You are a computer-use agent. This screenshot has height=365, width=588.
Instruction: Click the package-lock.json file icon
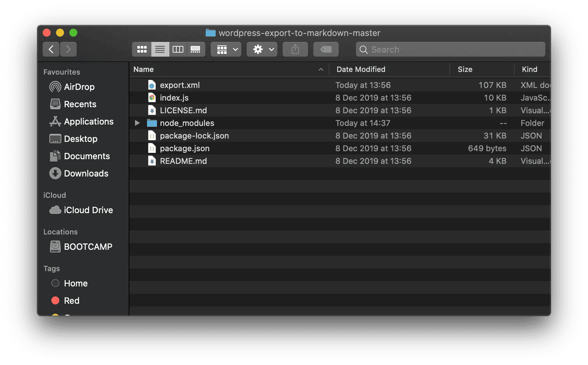(152, 136)
